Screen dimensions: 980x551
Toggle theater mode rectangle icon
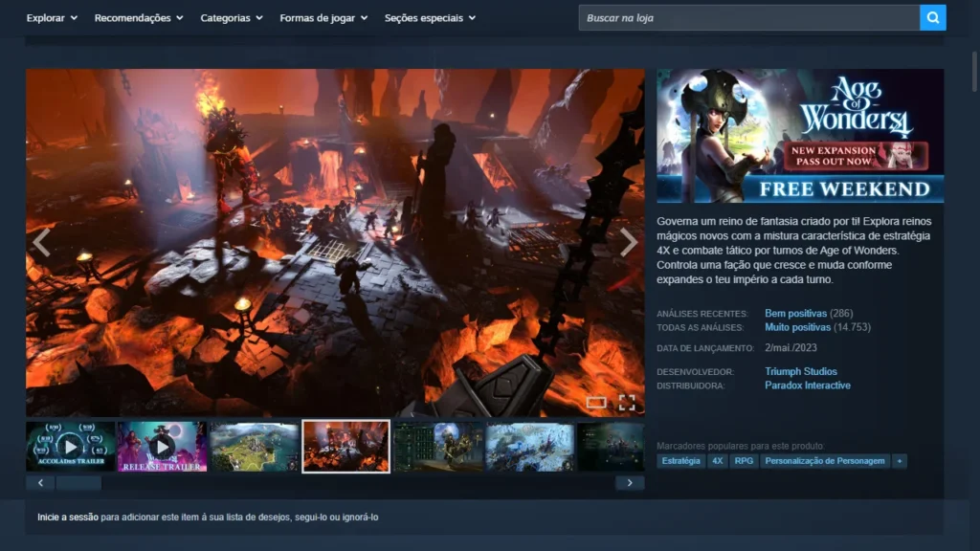click(x=596, y=402)
